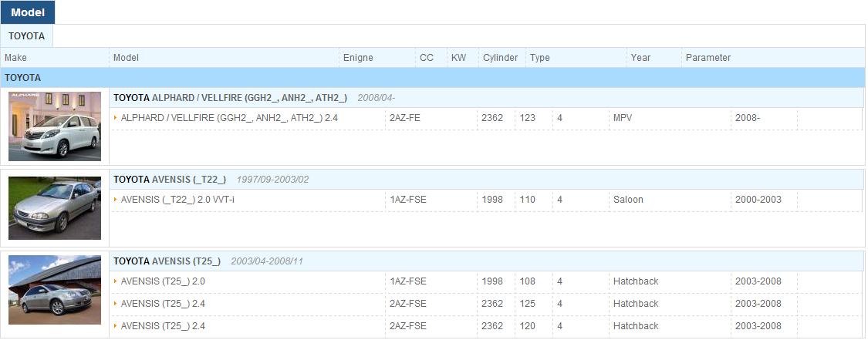Click CC value 2362 in Alphard row
868x340 pixels.
(x=493, y=118)
